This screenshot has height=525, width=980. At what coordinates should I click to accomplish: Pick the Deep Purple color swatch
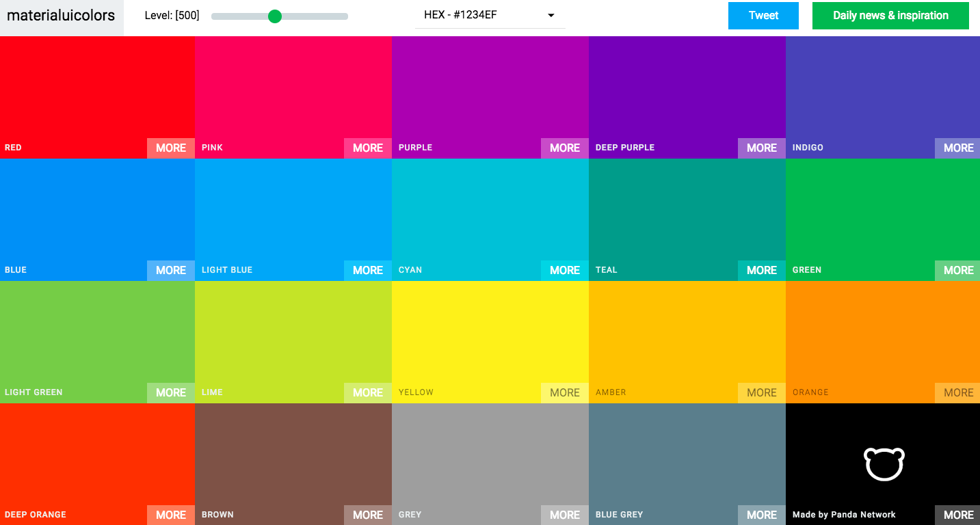(x=687, y=89)
